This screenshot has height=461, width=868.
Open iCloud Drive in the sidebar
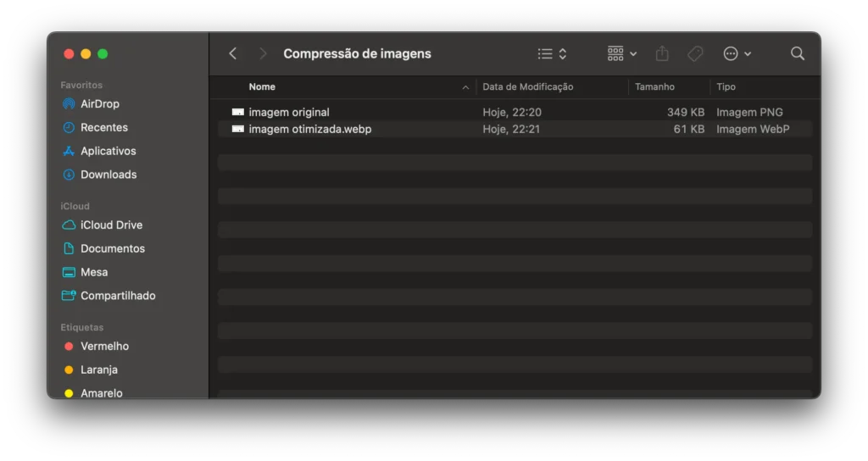(x=111, y=225)
